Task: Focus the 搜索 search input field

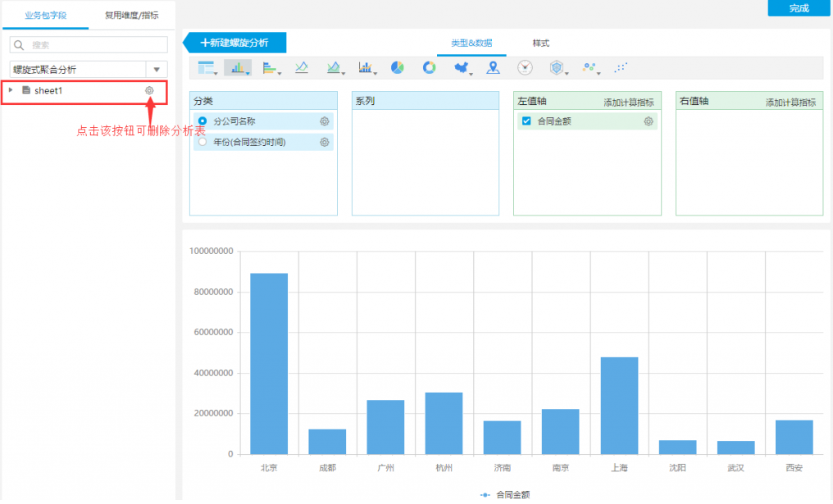Action: pyautogui.click(x=89, y=45)
